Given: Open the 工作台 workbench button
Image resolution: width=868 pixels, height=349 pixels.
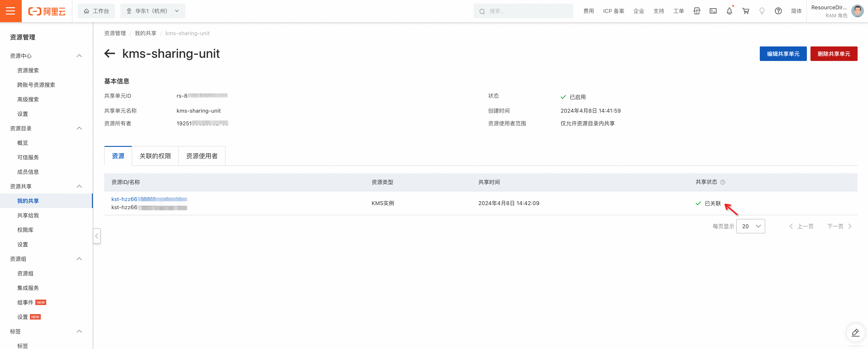Looking at the screenshot, I should [x=96, y=11].
